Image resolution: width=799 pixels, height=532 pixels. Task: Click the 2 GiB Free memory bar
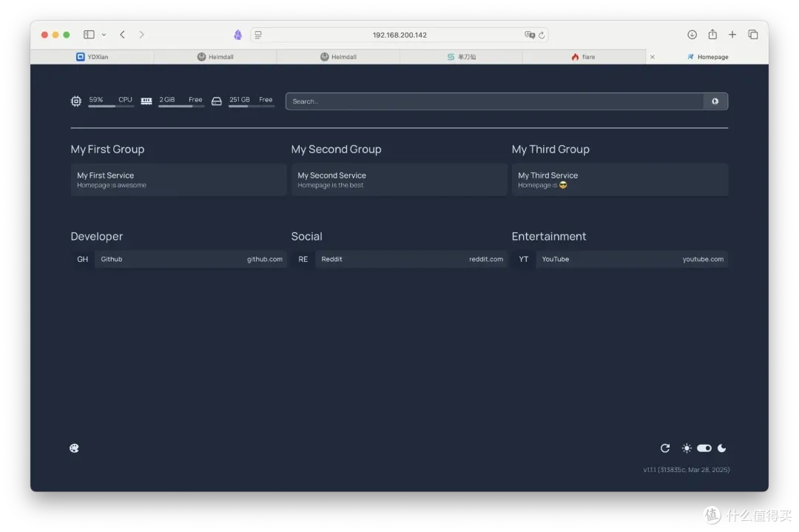181,106
